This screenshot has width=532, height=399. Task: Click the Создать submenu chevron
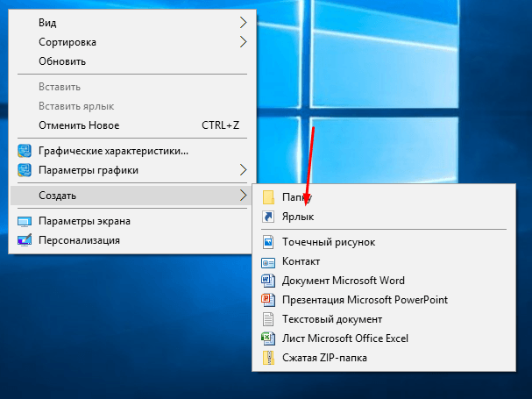[x=244, y=196]
